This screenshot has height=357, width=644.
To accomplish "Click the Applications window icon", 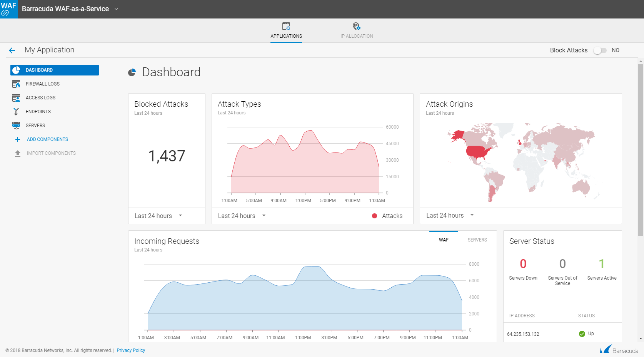I will pos(286,26).
